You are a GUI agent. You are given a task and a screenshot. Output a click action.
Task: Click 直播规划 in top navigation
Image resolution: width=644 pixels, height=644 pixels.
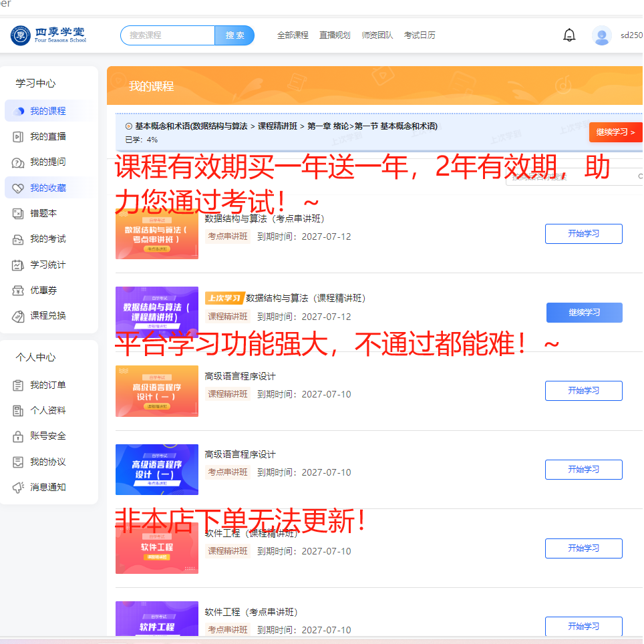pos(335,35)
